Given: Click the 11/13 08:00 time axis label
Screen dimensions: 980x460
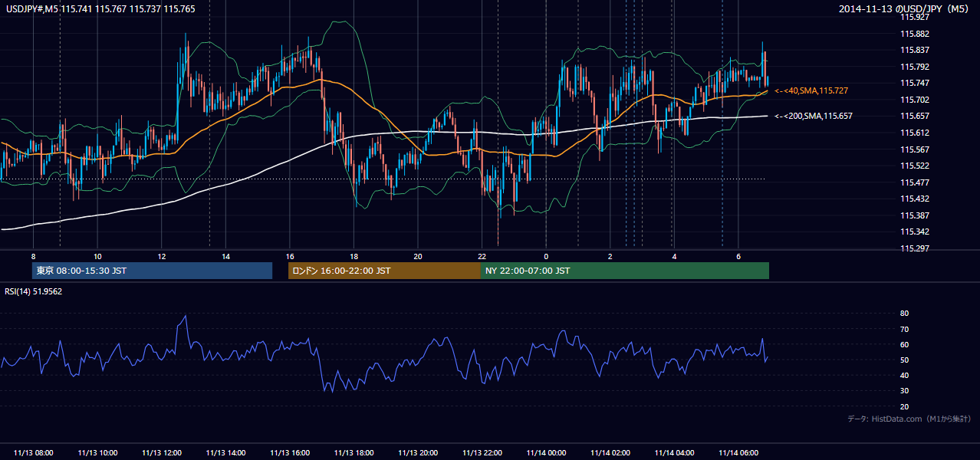Looking at the screenshot, I should (x=34, y=452).
